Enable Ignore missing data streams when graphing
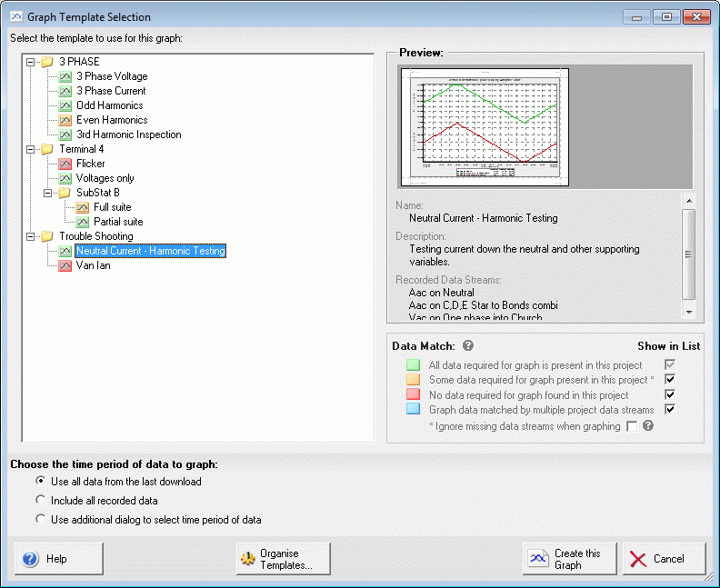This screenshot has height=588, width=720. coord(632,426)
